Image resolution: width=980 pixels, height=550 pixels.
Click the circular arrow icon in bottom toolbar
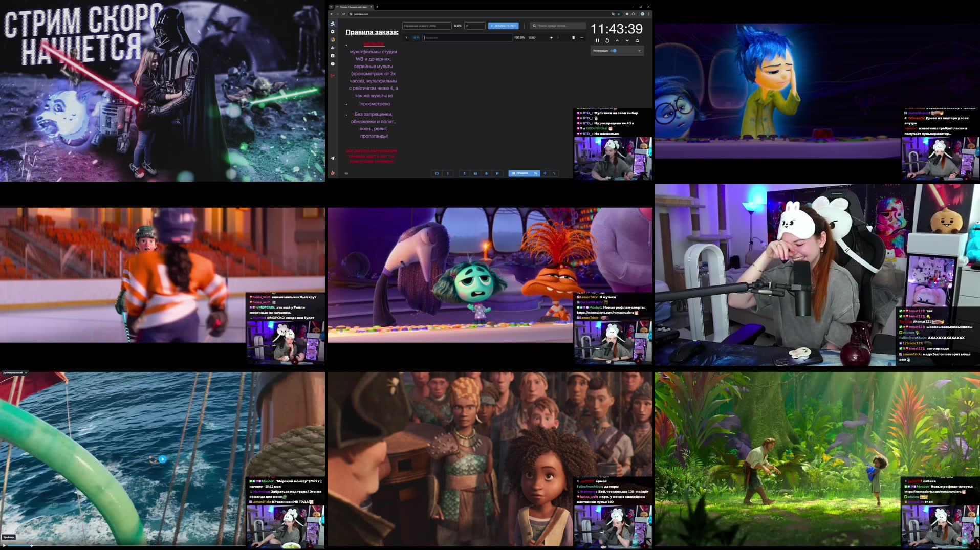pos(437,173)
